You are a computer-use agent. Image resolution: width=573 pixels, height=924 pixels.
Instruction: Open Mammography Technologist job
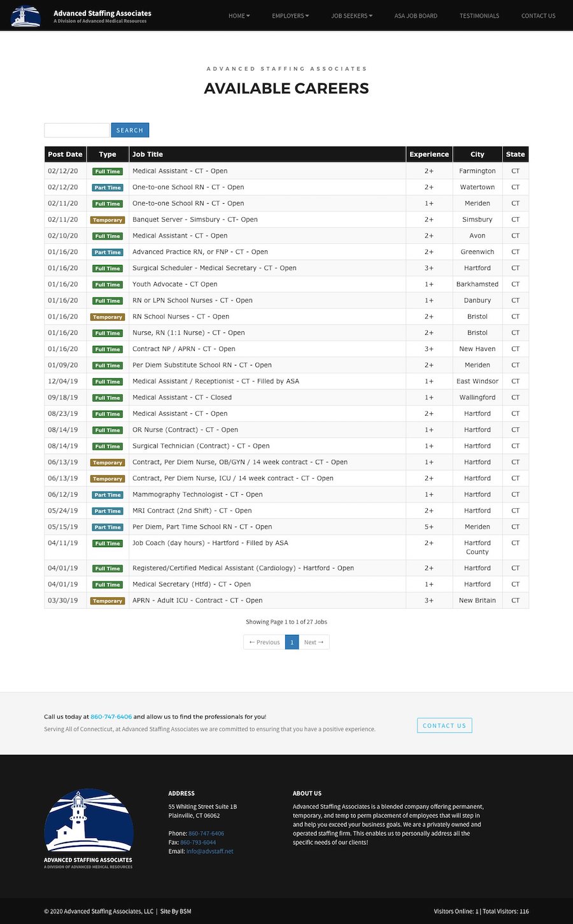[197, 495]
